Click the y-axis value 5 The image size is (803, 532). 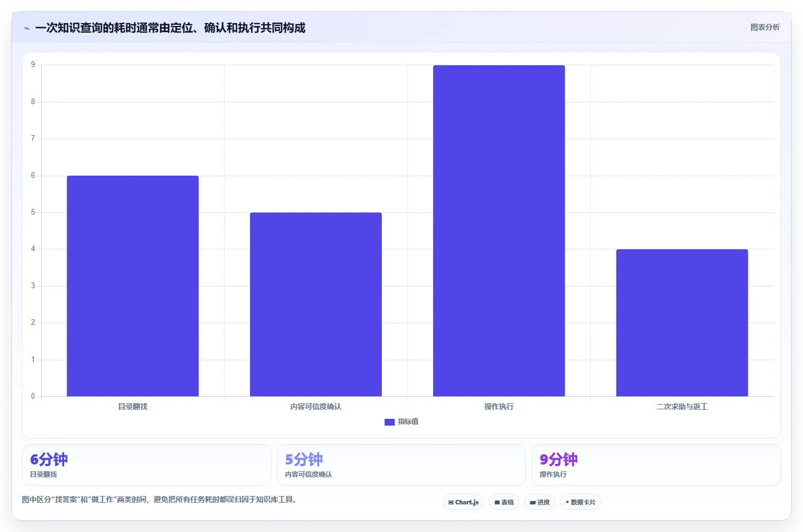pyautogui.click(x=33, y=212)
